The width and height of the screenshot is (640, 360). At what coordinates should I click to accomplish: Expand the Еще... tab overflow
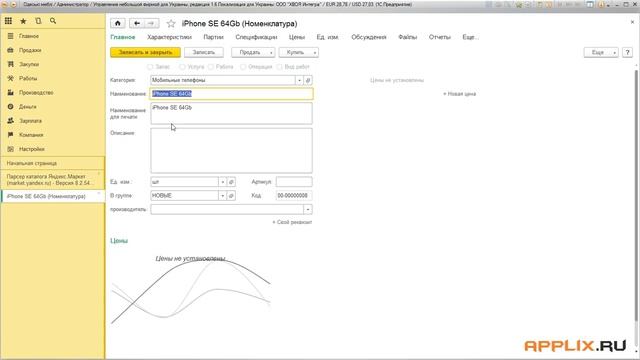tap(470, 37)
